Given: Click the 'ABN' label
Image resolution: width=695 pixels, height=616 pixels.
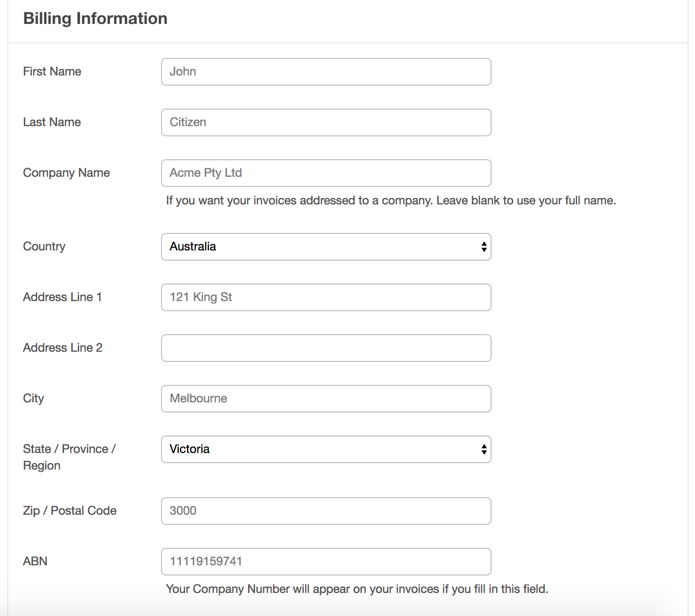Looking at the screenshot, I should 35,561.
